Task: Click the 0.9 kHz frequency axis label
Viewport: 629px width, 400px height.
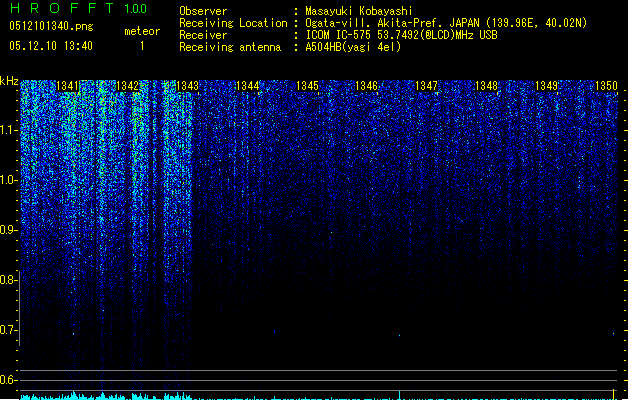Action: (x=8, y=230)
